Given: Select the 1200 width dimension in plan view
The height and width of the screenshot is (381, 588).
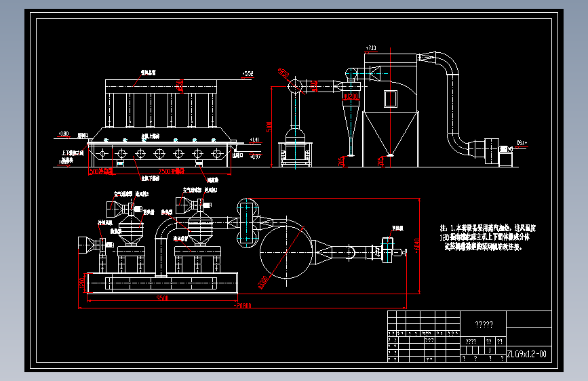Looking at the screenshot, I should click(x=82, y=283).
